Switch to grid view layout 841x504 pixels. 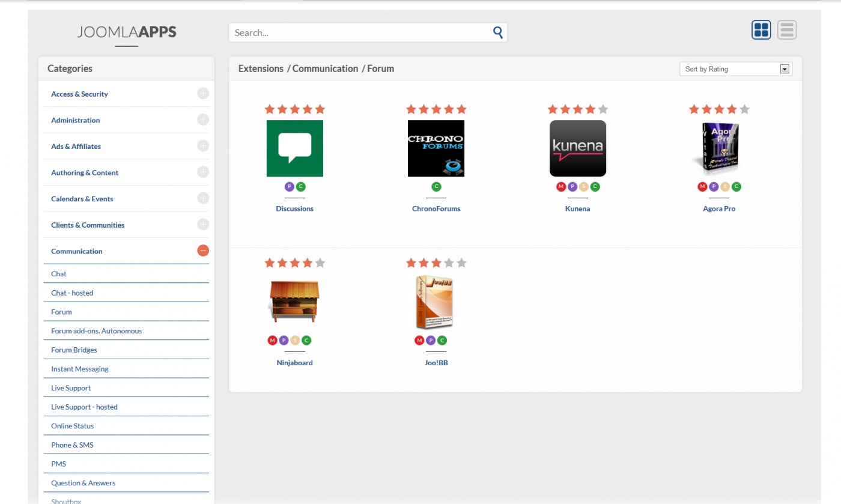[x=761, y=30]
